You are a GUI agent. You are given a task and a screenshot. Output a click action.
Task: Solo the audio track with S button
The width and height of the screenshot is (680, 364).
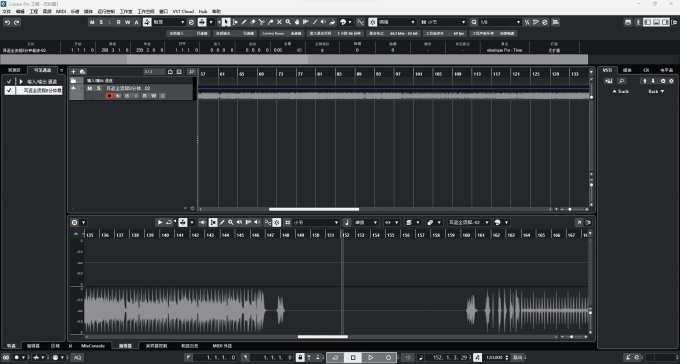pyautogui.click(x=98, y=89)
